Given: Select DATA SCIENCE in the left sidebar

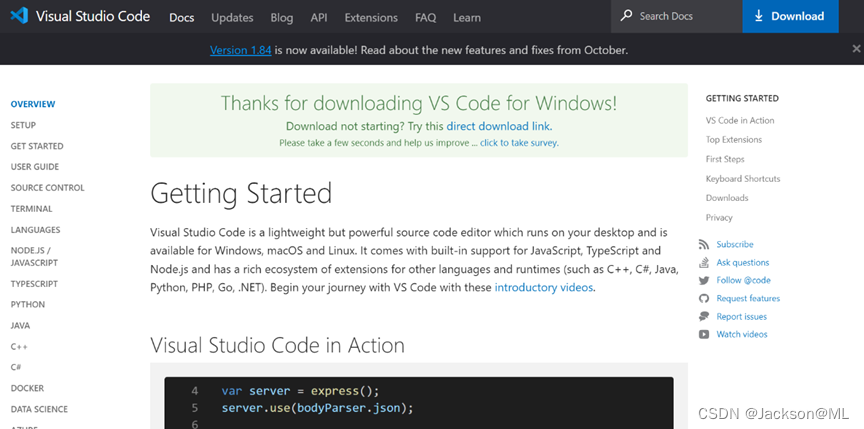Looking at the screenshot, I should [39, 409].
